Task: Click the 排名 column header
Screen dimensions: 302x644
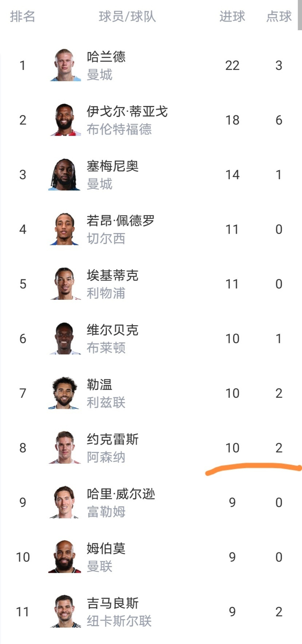Action: (22, 16)
